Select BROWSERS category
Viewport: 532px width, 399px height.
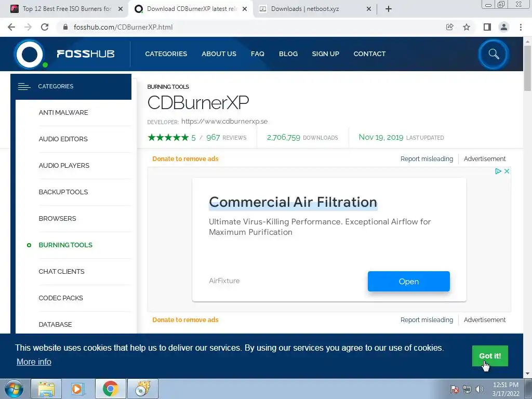[x=57, y=219]
